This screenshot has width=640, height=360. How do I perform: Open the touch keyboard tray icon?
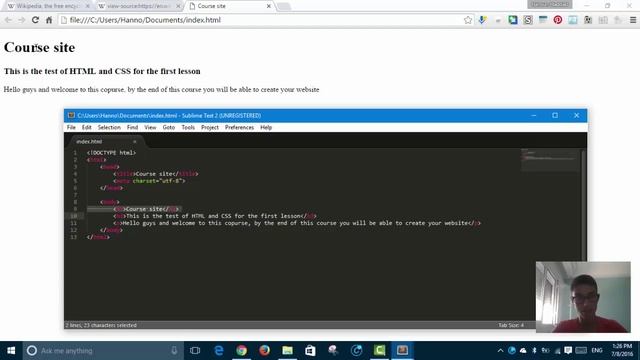pos(581,351)
